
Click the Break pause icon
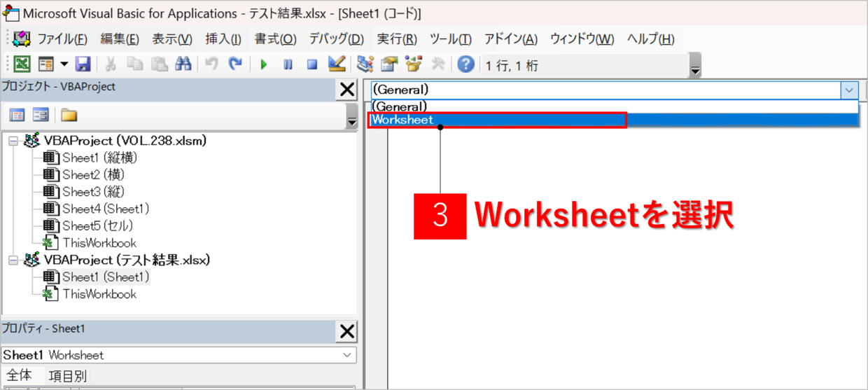pyautogui.click(x=288, y=64)
